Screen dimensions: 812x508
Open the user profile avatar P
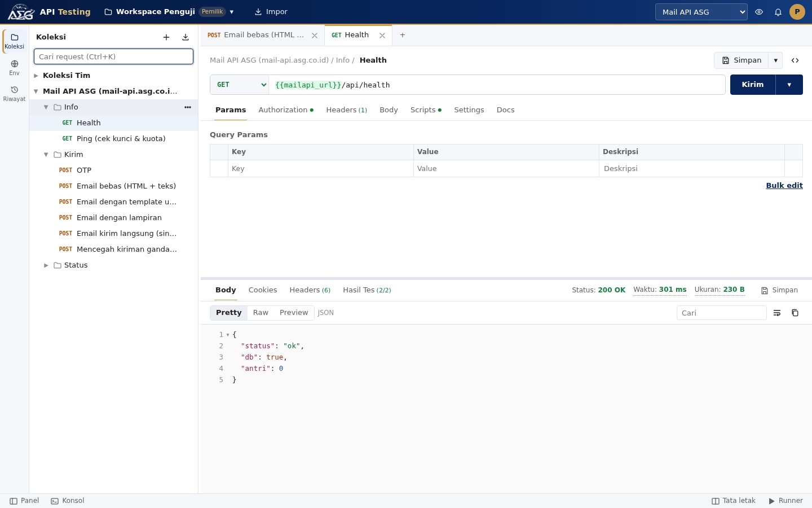tap(797, 12)
